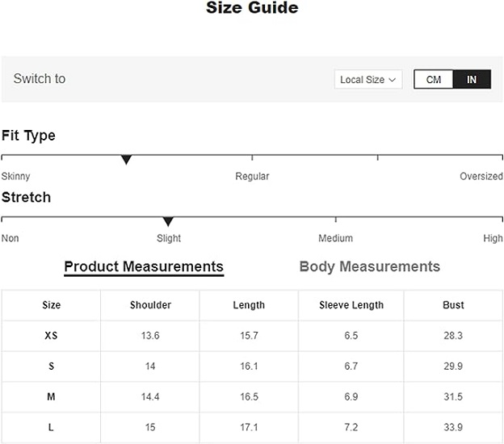Viewport: 504px width, 444px height.
Task: Select the L size row label
Action: tap(51, 427)
